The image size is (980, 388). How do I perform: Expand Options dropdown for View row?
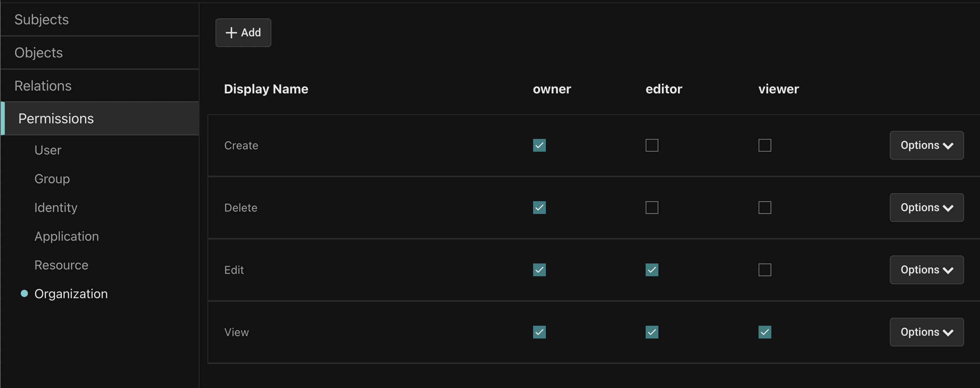[x=926, y=332]
